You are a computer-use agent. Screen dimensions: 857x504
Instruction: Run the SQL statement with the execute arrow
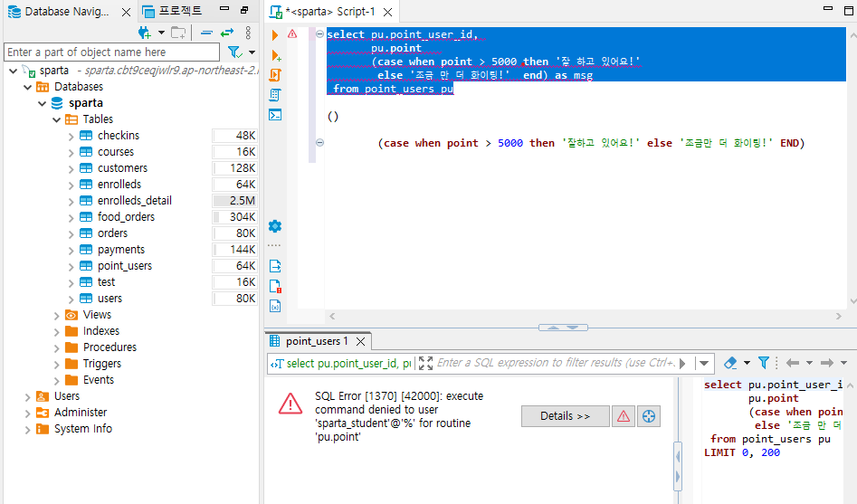coord(275,35)
